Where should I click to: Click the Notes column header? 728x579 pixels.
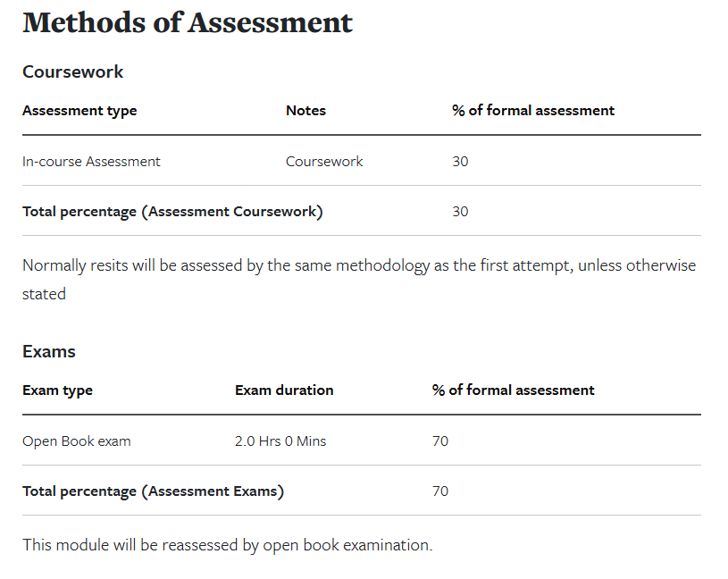click(305, 111)
